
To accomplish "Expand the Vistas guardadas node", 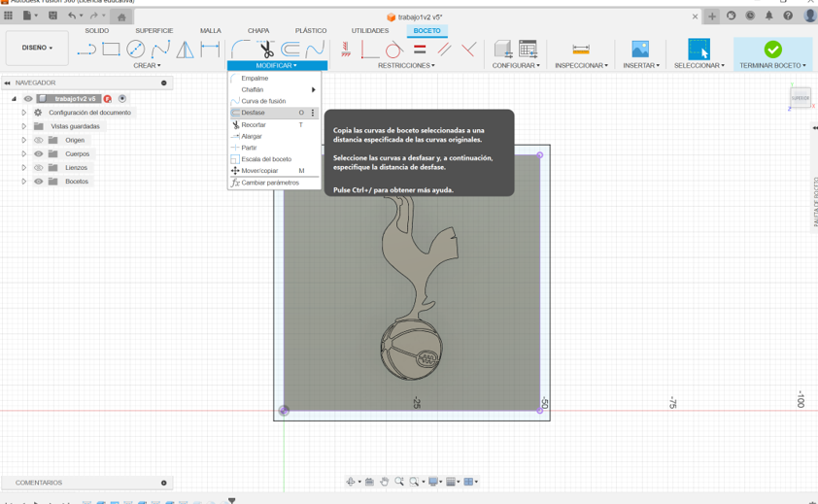I will [x=23, y=126].
